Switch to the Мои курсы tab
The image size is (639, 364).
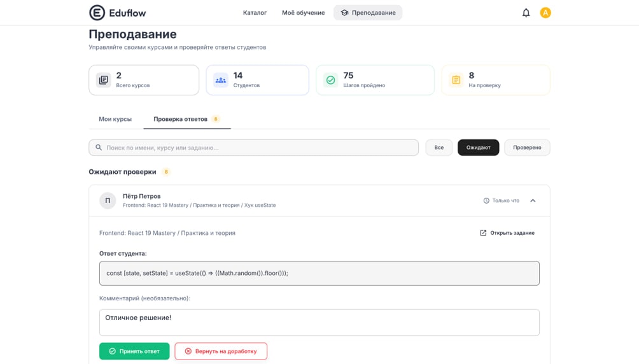(x=115, y=119)
